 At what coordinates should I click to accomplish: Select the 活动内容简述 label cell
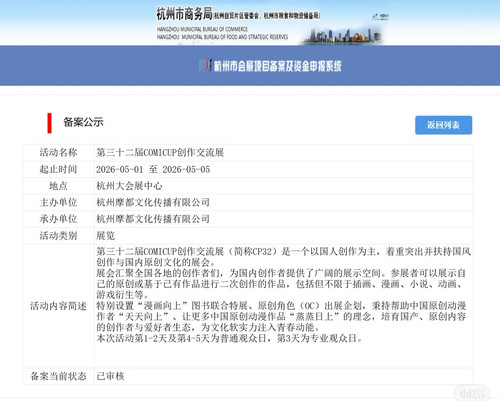tap(58, 306)
